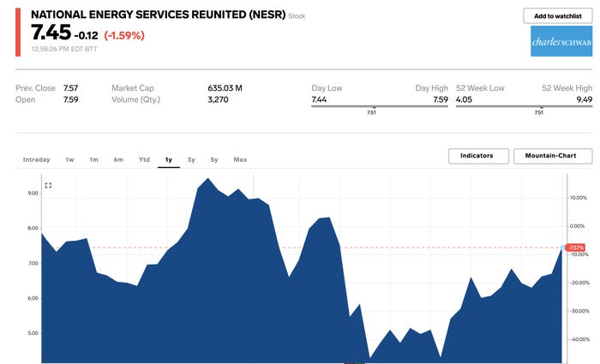Viewport: 600px width, 364px height.
Task: Click the Day Low/High range bar
Action: coord(380,106)
